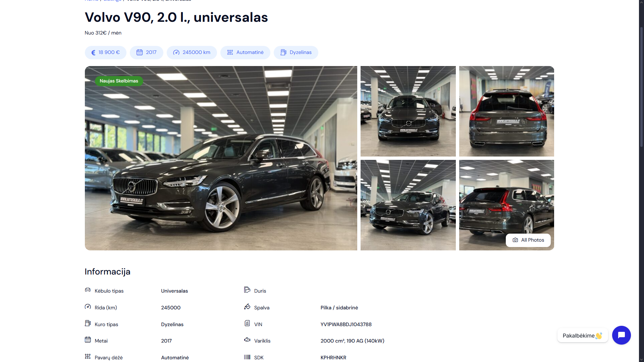Open the rear view thumbnail photo
644x362 pixels.
(506, 111)
